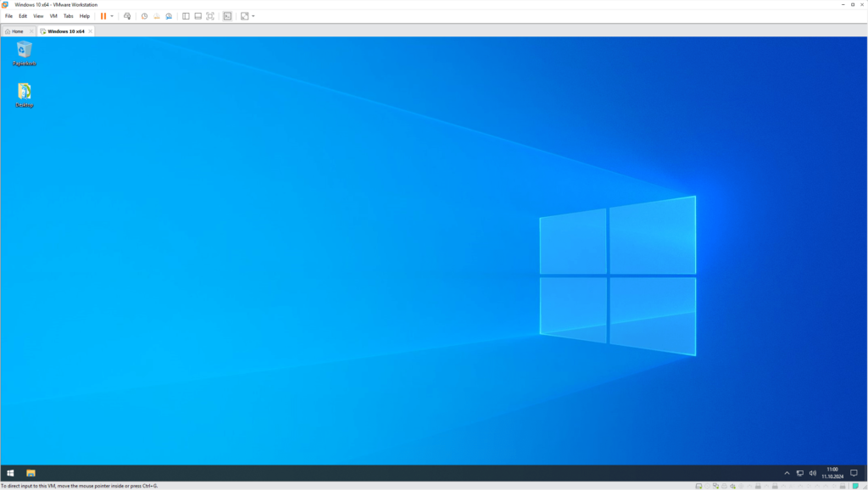Toggle the library sidebar view icon
Image resolution: width=868 pixels, height=490 pixels.
(x=186, y=16)
